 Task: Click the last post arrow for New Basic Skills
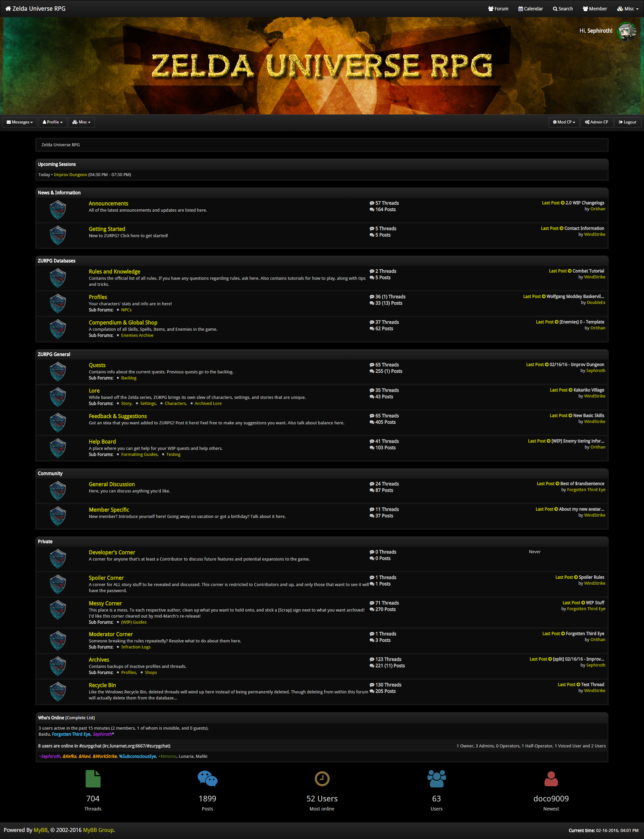click(x=571, y=416)
